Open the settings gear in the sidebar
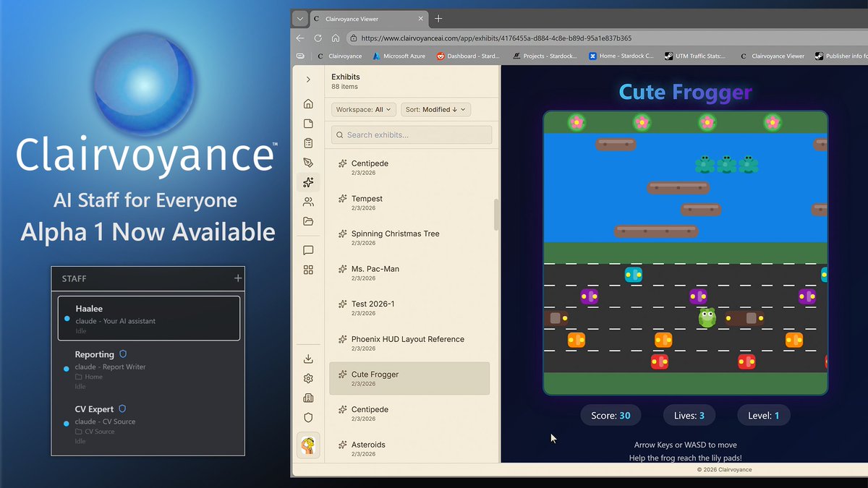 [308, 378]
